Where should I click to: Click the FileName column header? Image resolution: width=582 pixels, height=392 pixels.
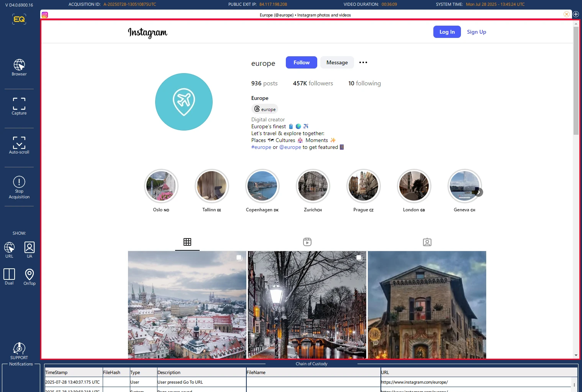click(x=313, y=372)
